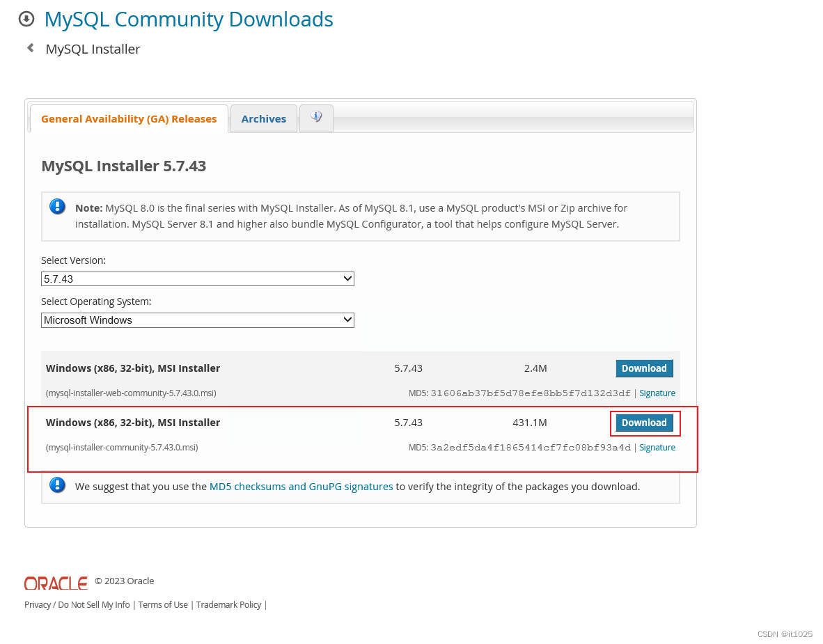Click the blue info icon in the Note box

coord(57,207)
